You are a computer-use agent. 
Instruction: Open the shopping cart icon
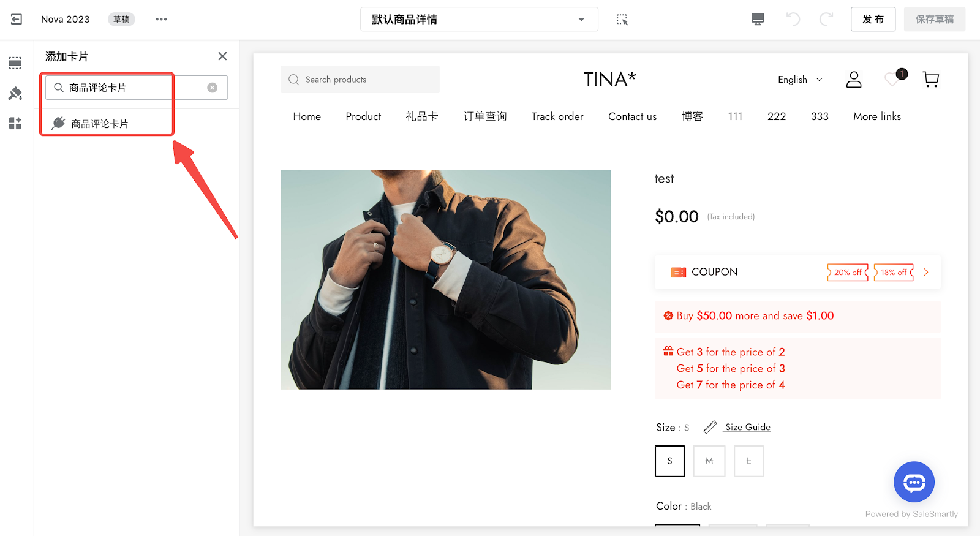click(x=931, y=79)
